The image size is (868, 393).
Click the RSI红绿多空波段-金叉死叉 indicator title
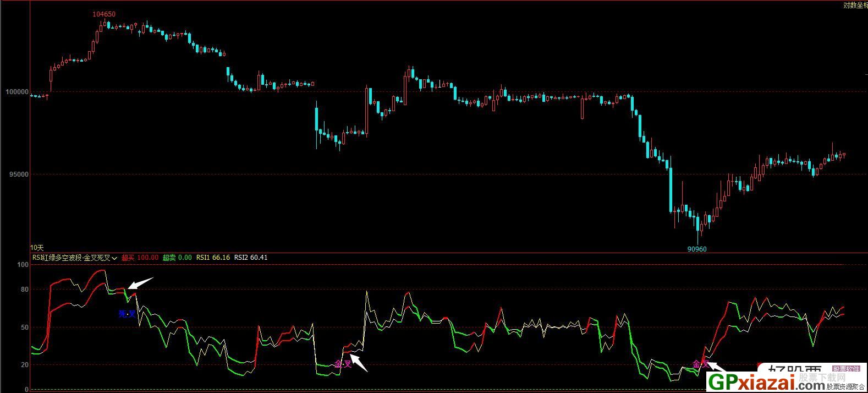click(71, 258)
